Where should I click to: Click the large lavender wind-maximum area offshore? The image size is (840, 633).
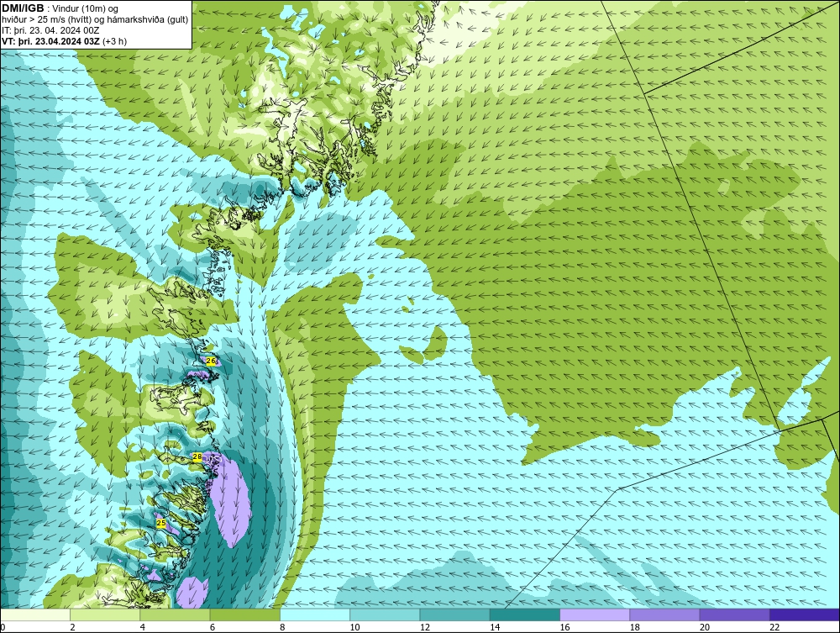click(230, 501)
